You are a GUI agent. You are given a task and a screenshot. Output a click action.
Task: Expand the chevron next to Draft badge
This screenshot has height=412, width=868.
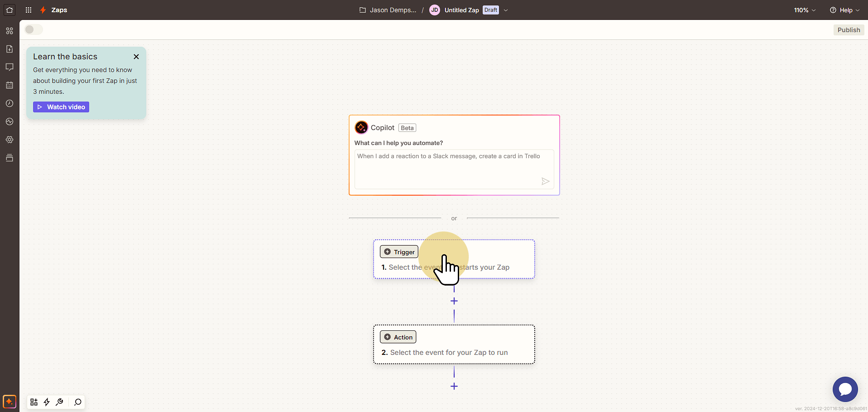506,10
